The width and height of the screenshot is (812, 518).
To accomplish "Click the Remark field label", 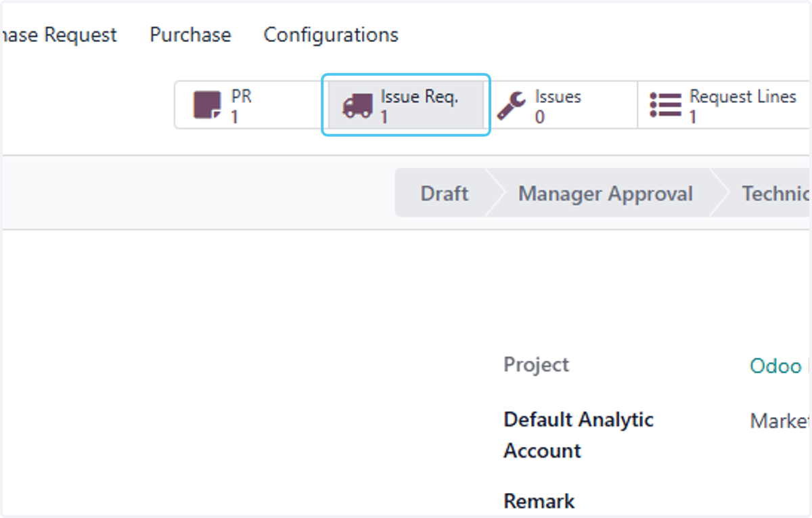I will click(539, 501).
